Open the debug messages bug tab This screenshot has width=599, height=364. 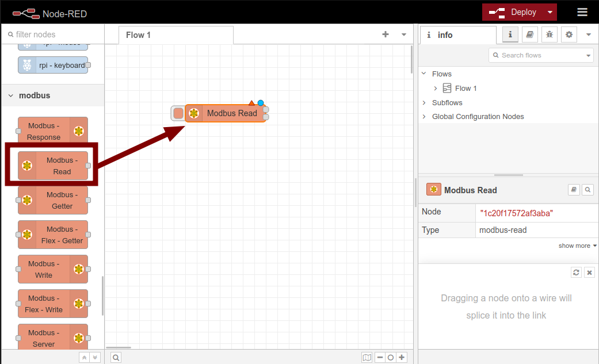tap(550, 35)
